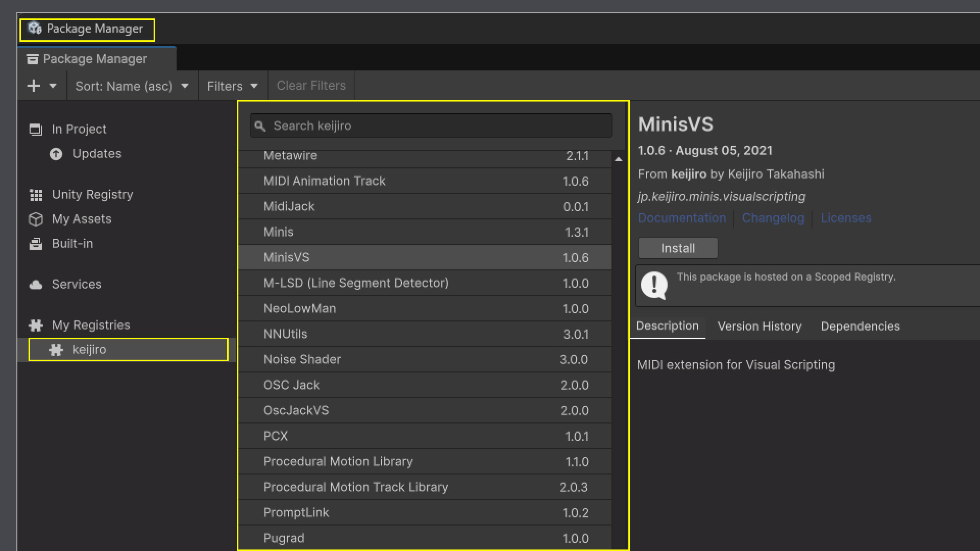Click the My Registries puzzle icon
Screen dimensions: 980x551
pyautogui.click(x=36, y=325)
